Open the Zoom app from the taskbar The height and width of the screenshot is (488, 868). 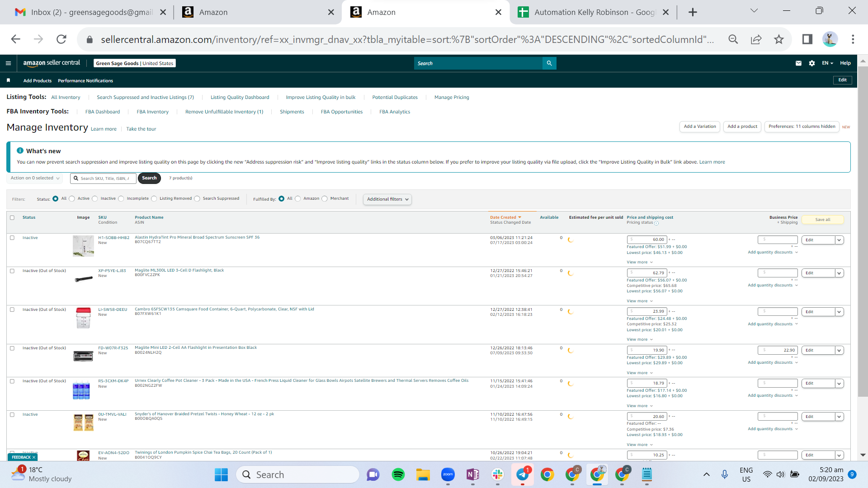(x=448, y=474)
